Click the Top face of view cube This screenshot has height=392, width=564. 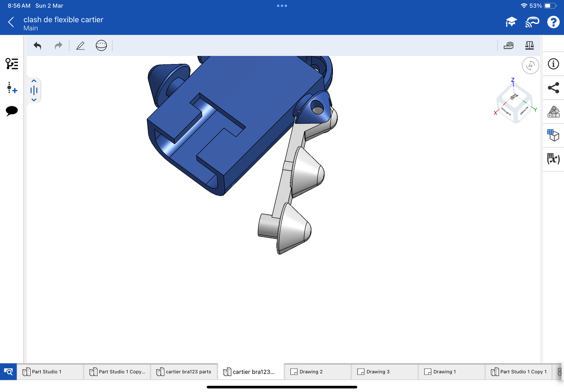tap(514, 96)
